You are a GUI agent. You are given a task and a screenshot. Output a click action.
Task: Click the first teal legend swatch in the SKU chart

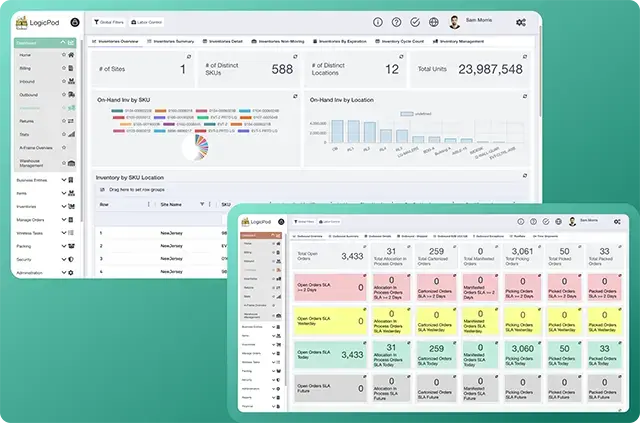[117, 111]
